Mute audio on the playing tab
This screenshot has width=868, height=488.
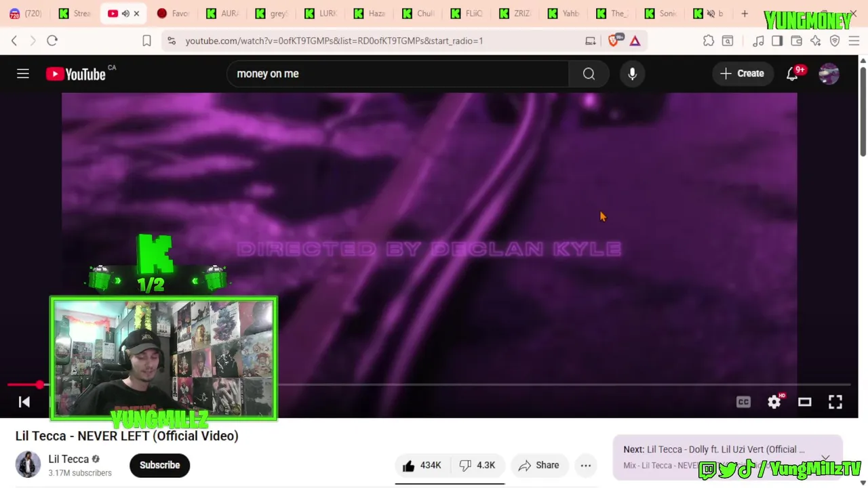point(125,14)
